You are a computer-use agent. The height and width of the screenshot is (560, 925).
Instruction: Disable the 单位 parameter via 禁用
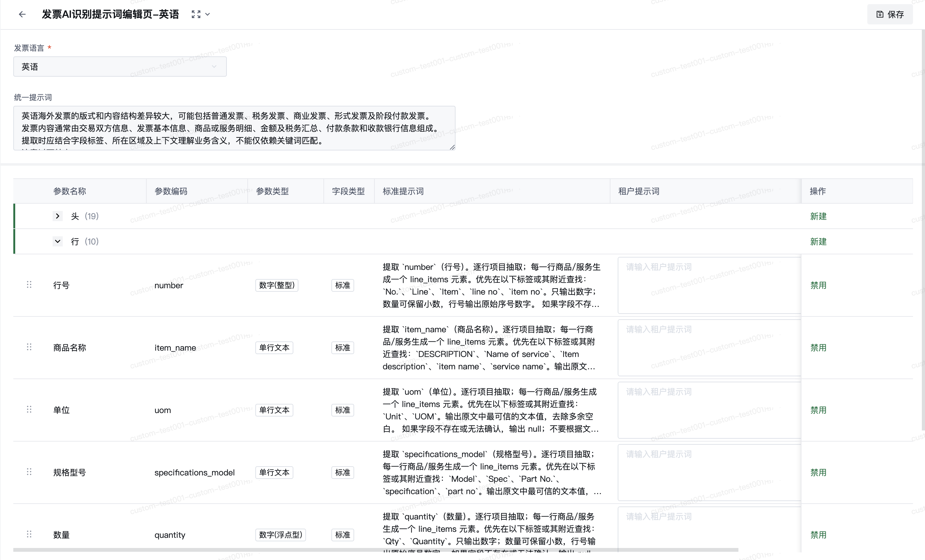tap(818, 410)
